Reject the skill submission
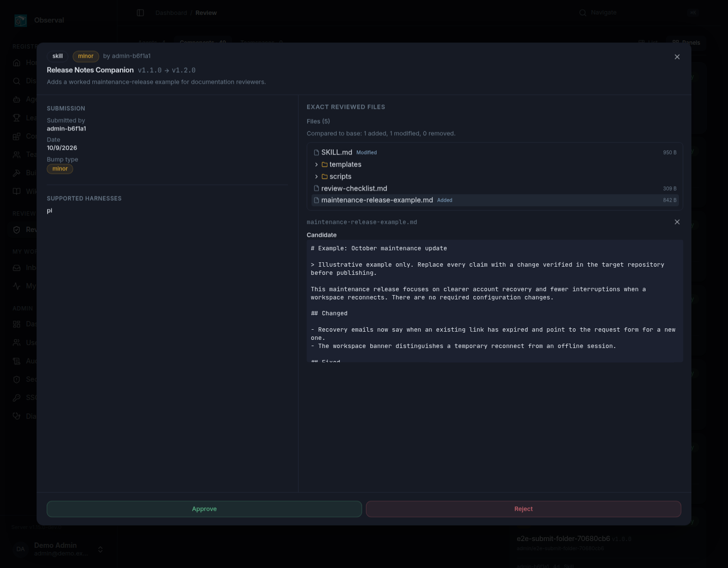This screenshot has width=728, height=568. pos(523,509)
